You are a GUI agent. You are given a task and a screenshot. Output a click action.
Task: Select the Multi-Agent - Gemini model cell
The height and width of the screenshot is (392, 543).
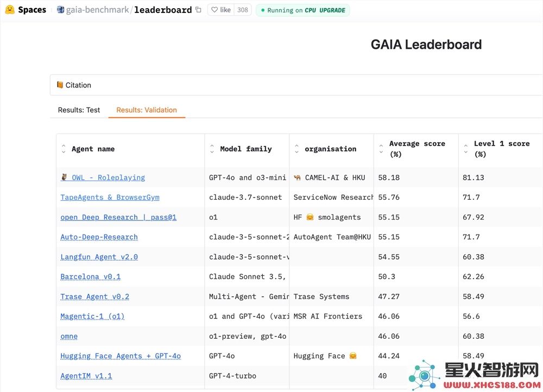tap(247, 297)
